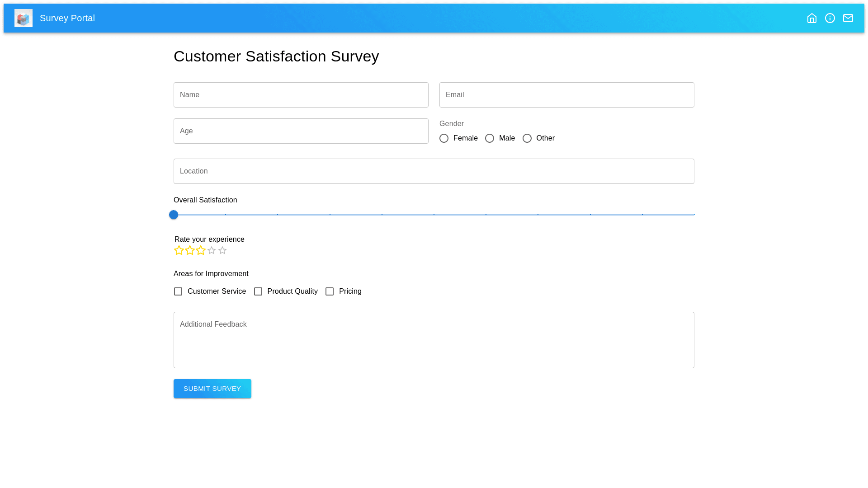
Task: Select the Female gender option
Action: (444, 138)
